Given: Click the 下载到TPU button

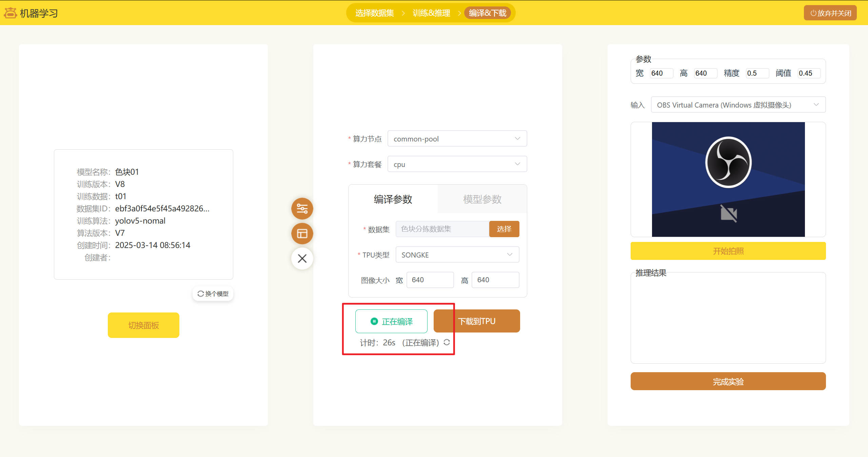Looking at the screenshot, I should click(x=476, y=321).
